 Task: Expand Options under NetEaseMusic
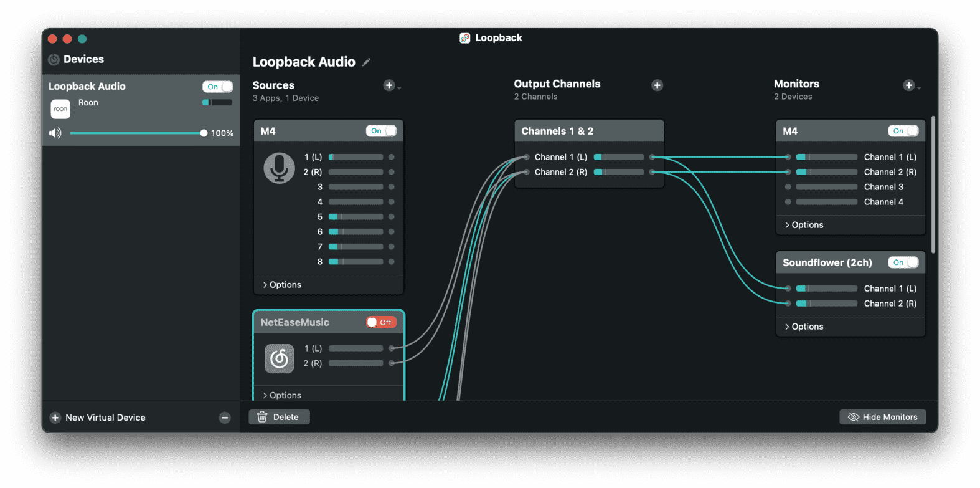[281, 395]
